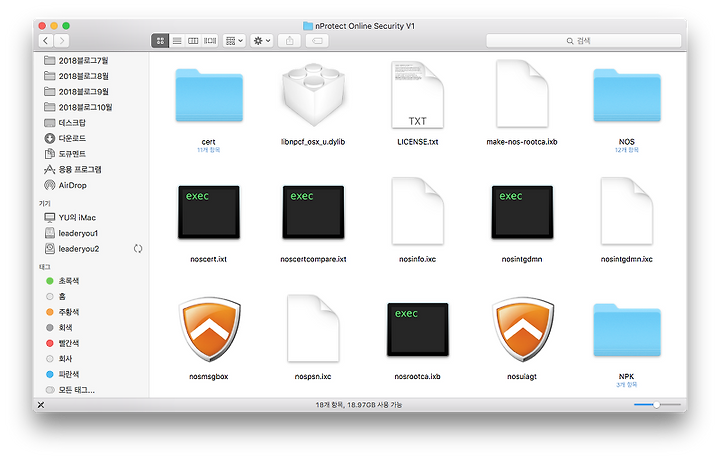Select the make-nos-rootca.ixb file
Viewport: 720px width, 460px height.
point(522,95)
